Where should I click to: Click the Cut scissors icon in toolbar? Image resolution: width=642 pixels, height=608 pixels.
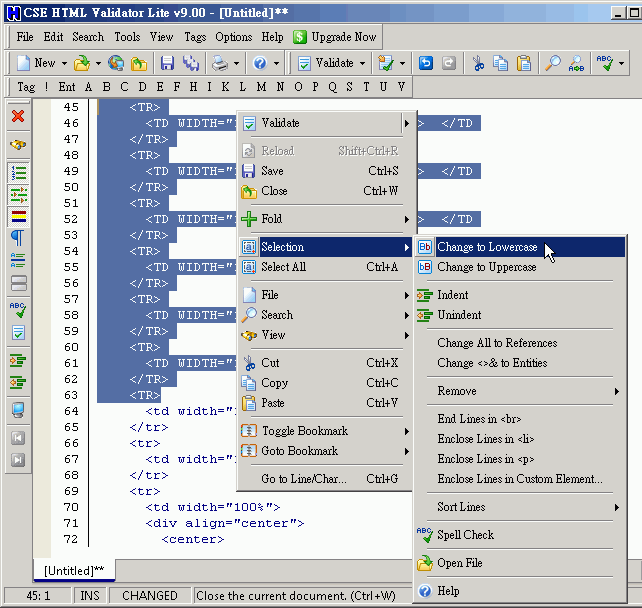pos(479,63)
